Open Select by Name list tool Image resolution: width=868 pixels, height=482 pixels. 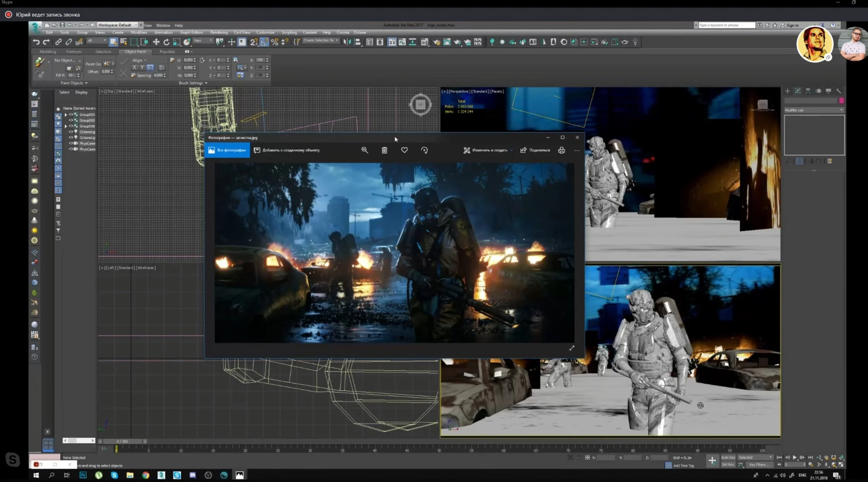pos(124,42)
